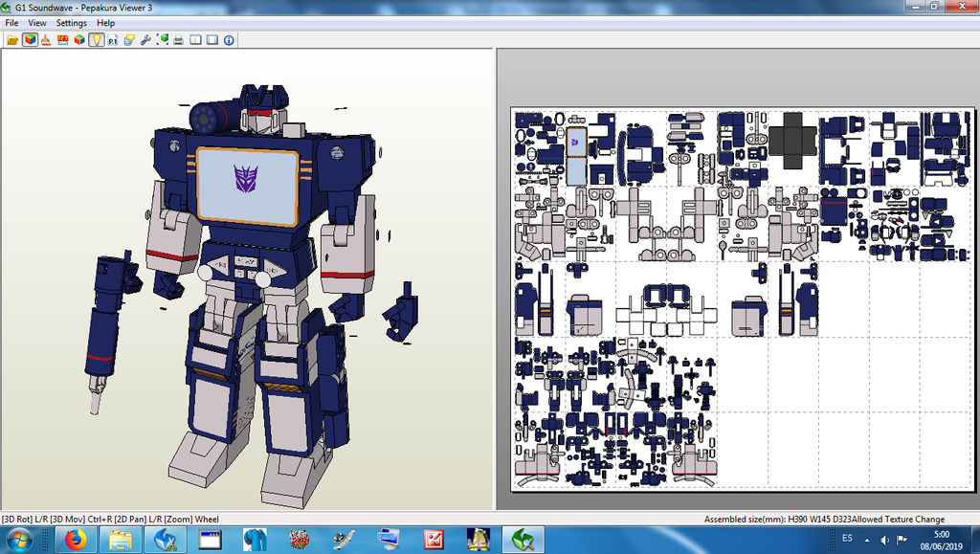980x554 pixels.
Task: Click the first split-window layout icon
Action: [x=195, y=40]
